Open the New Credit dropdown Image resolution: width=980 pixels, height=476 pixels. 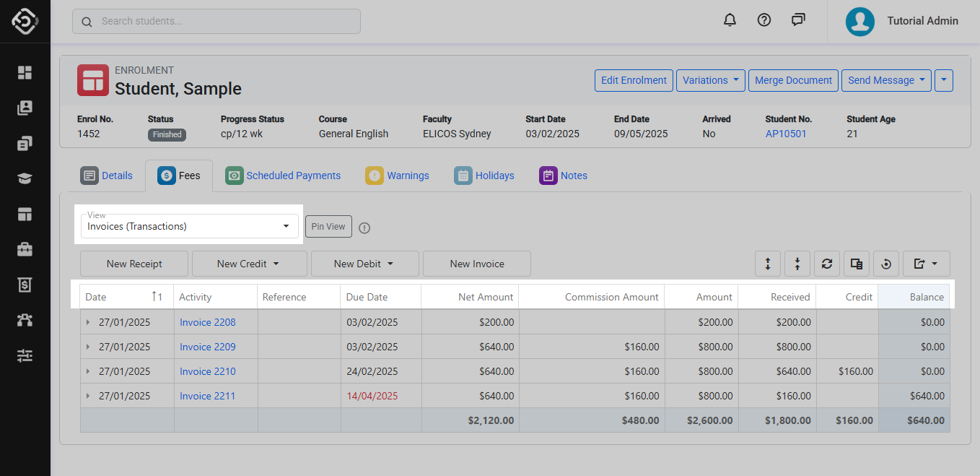click(249, 264)
